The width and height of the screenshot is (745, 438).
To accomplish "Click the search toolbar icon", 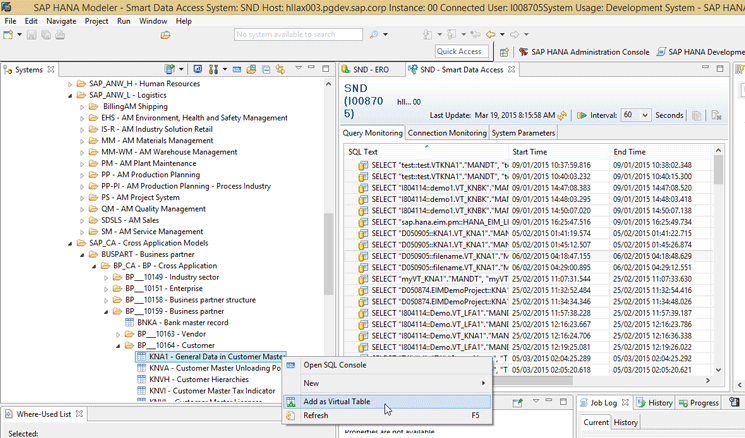I will coord(374,34).
